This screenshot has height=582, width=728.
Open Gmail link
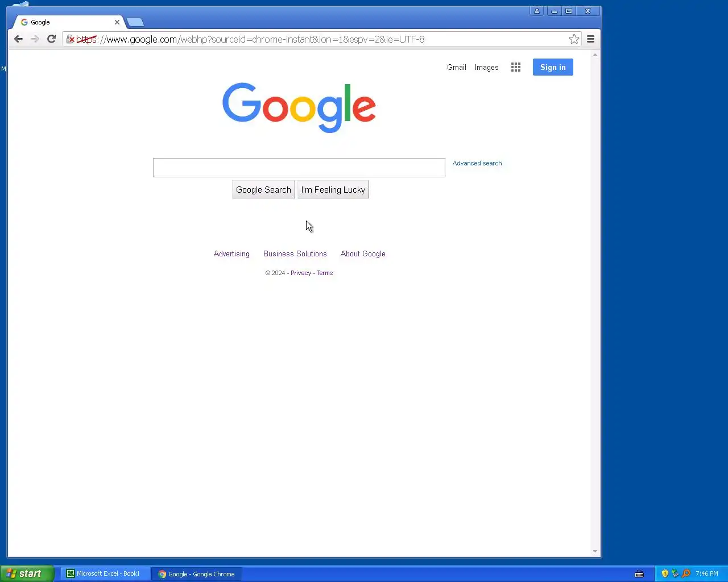[457, 67]
